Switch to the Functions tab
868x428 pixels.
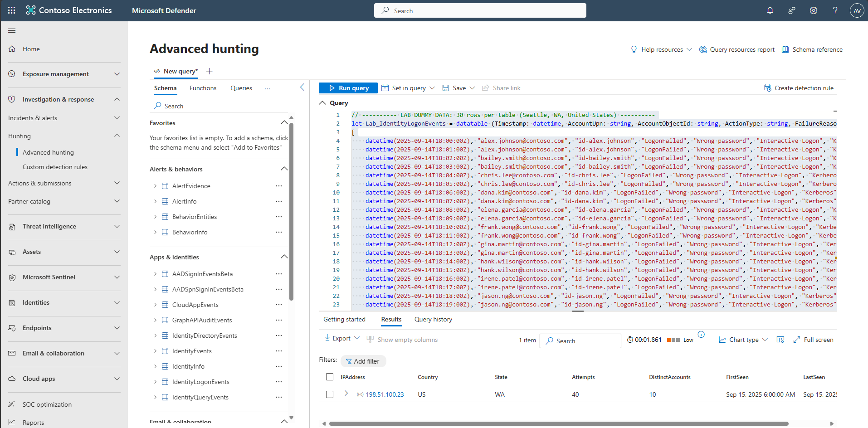click(x=203, y=88)
